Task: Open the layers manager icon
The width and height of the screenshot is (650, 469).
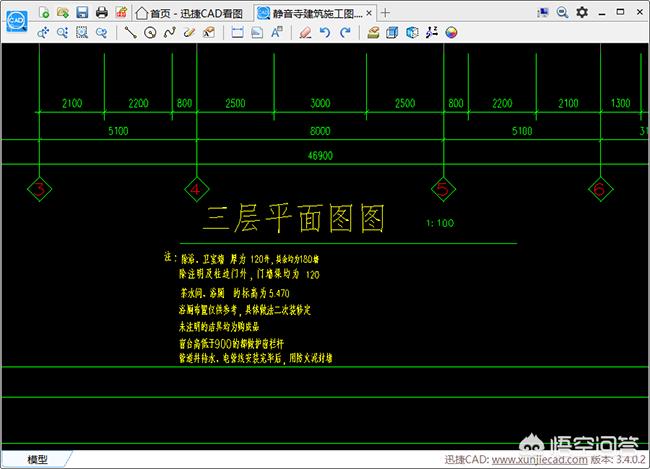Action: [373, 32]
